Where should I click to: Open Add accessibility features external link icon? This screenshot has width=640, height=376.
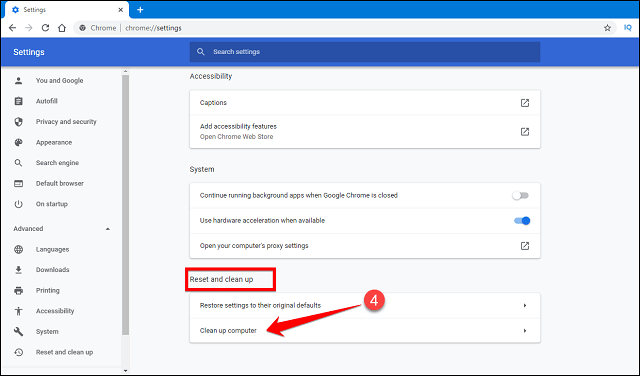[525, 131]
